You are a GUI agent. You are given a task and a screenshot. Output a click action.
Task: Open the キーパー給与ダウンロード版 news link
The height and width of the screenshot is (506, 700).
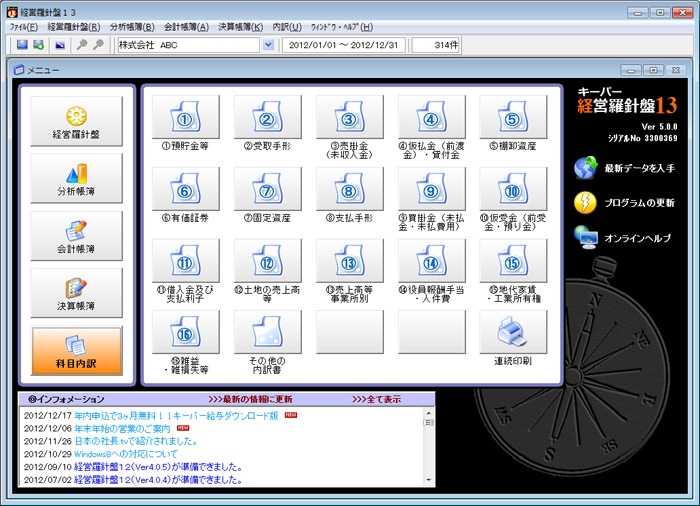tap(176, 416)
